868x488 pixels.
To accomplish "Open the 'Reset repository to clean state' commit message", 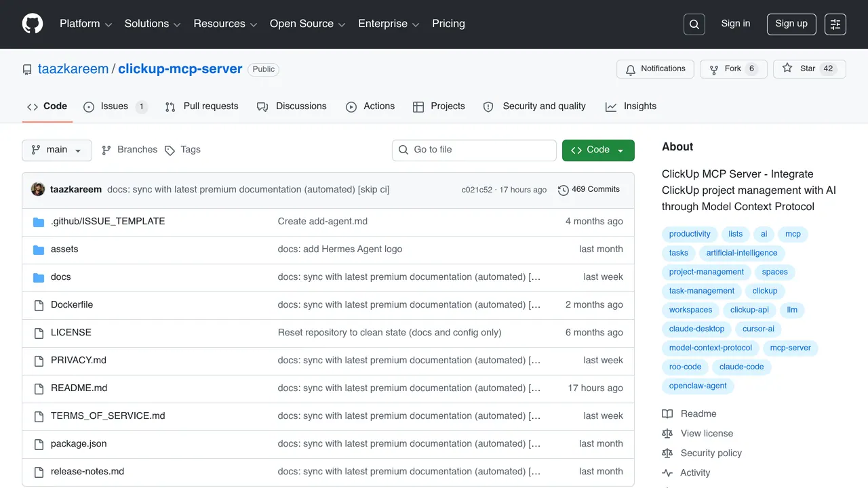I will tap(390, 333).
